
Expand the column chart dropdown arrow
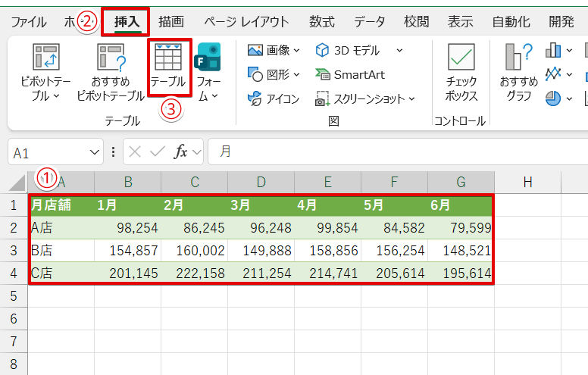pos(569,50)
